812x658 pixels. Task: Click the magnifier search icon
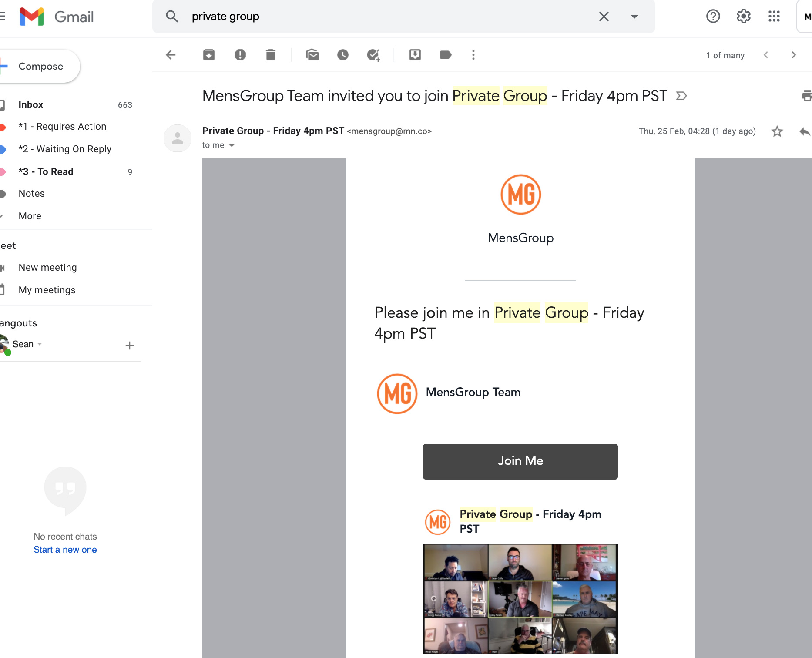[172, 17]
